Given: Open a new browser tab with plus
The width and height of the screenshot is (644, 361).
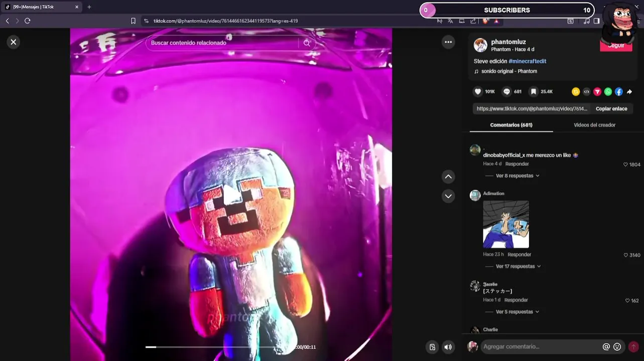Looking at the screenshot, I should point(89,7).
